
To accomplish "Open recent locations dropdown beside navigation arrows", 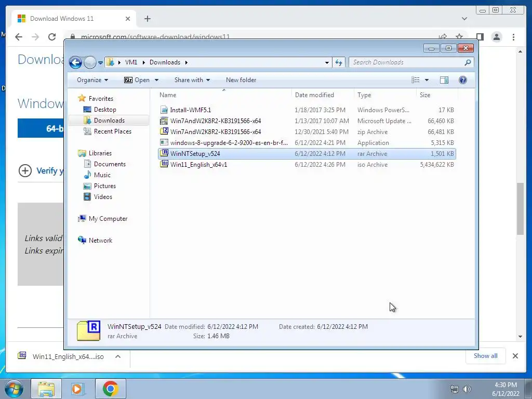I will coord(100,63).
